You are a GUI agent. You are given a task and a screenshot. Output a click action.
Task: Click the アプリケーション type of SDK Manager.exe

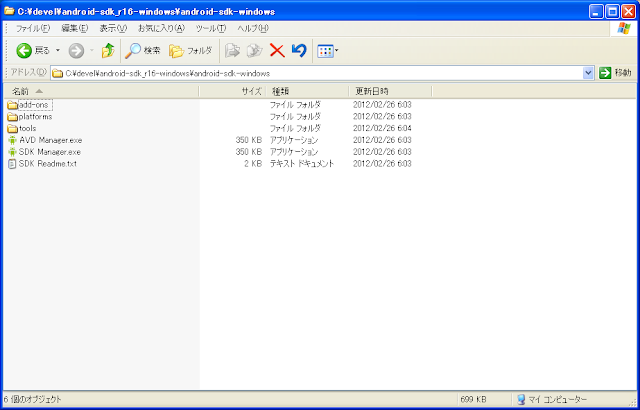(x=293, y=152)
